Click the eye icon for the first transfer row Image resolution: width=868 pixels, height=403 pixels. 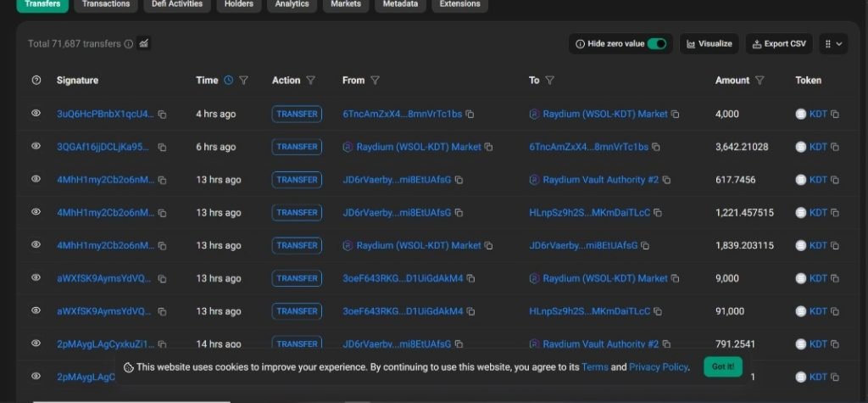point(36,113)
